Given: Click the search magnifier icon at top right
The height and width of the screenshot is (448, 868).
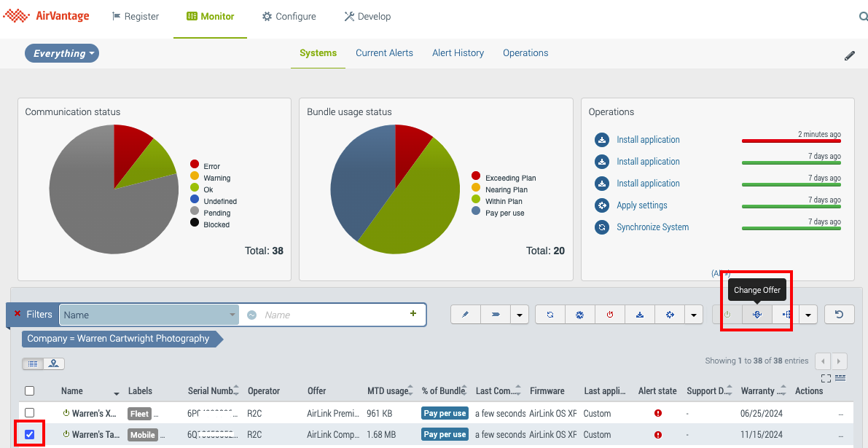Looking at the screenshot, I should point(862,17).
